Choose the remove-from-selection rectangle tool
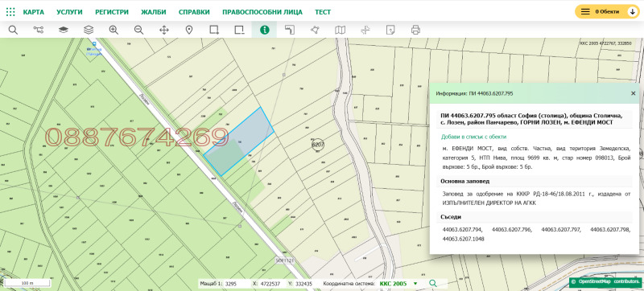Image resolution: width=644 pixels, height=291 pixels. click(239, 30)
